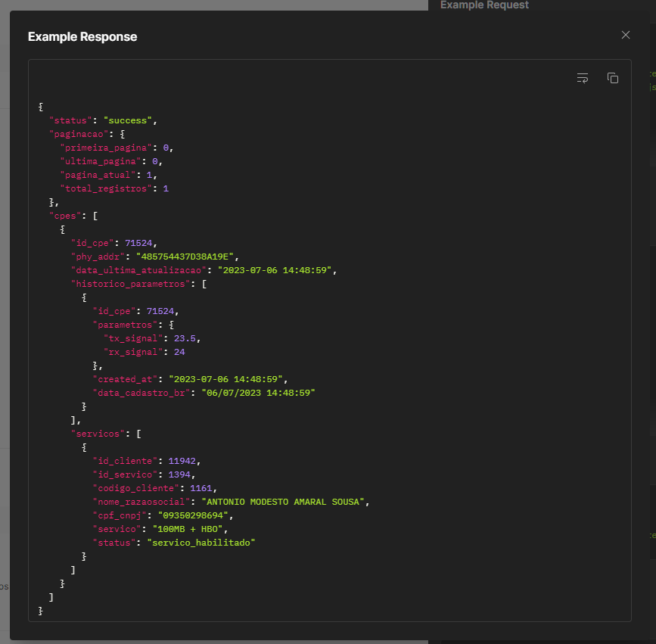Click the "pagina_atual" key
The width and height of the screenshot is (656, 644).
tap(98, 175)
